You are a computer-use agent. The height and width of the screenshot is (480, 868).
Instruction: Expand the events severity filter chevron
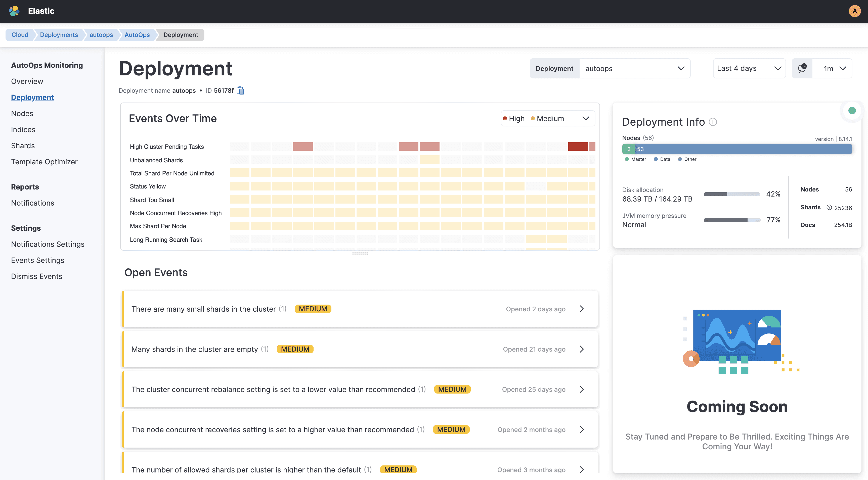pyautogui.click(x=586, y=118)
